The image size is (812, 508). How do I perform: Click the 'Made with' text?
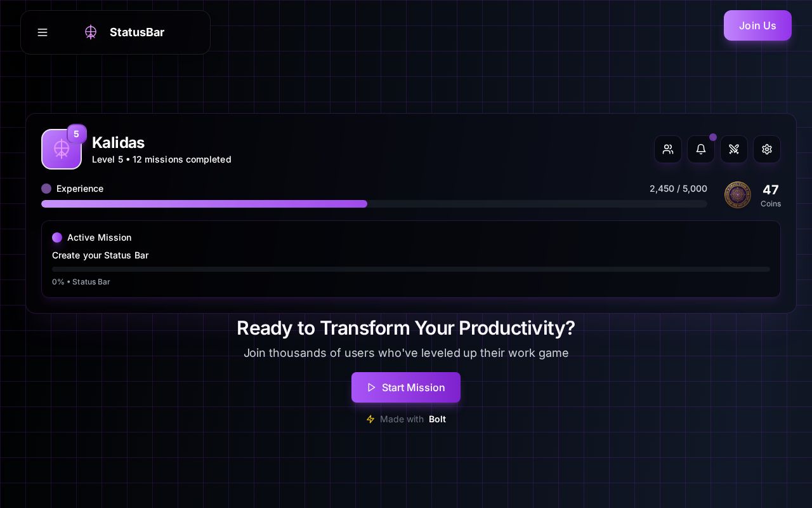pos(402,419)
